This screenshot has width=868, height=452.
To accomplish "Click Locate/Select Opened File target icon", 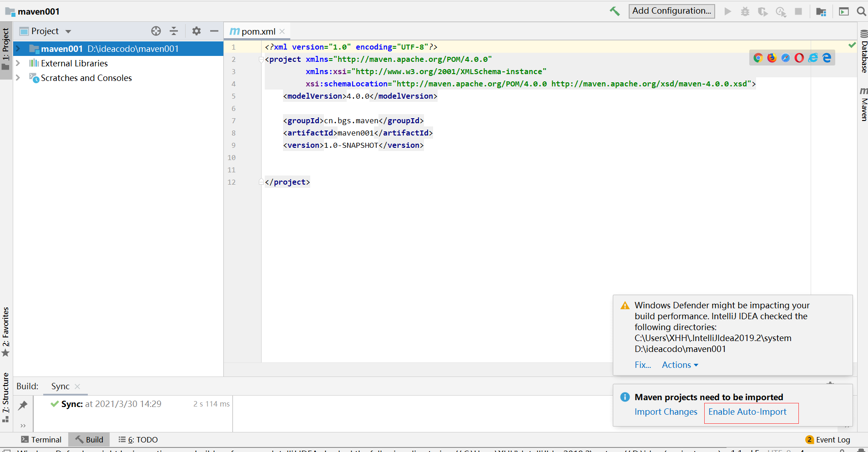I will pos(156,31).
